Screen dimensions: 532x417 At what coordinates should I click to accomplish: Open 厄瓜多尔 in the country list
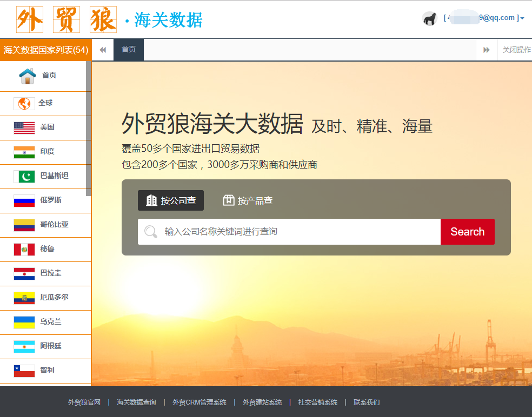point(45,298)
